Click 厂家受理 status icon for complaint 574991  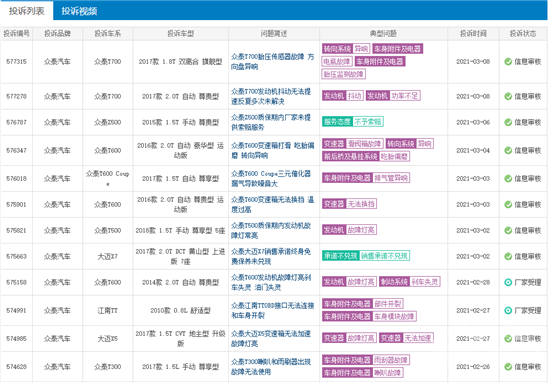pos(508,310)
